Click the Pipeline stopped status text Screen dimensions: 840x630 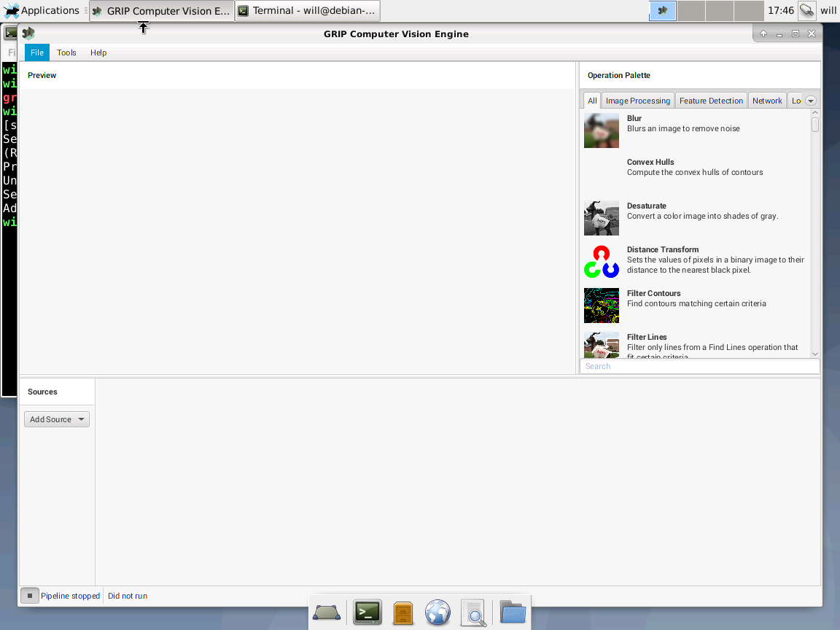pyautogui.click(x=70, y=596)
